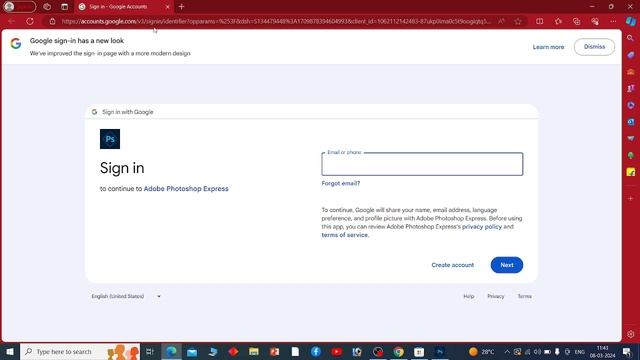Open the Favorites toolbar icon

[558, 21]
